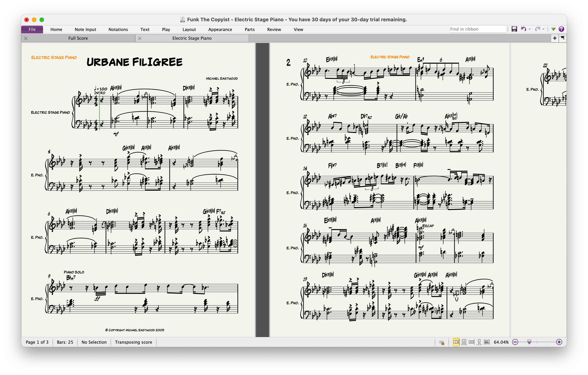Select the copyright Michael Eastwood 2005 text
The height and width of the screenshot is (375, 588).
(135, 330)
